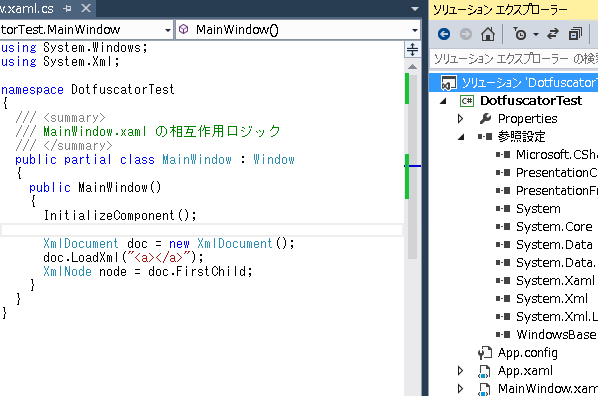Click the Solution Explorer search field

[x=513, y=59]
